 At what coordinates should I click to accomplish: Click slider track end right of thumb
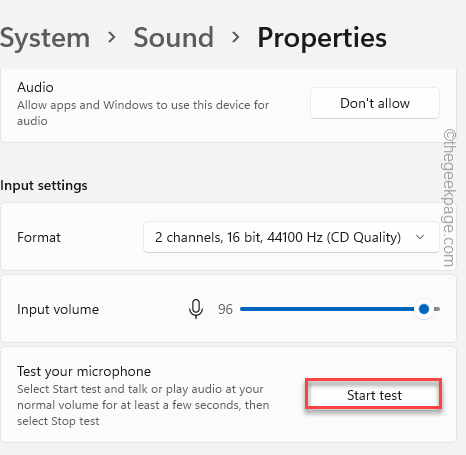[x=437, y=309]
